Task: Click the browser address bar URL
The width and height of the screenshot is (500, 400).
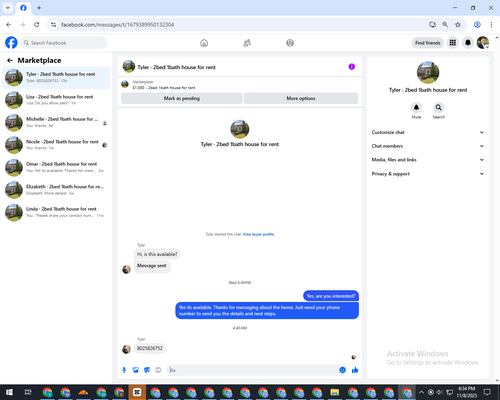Action: click(x=118, y=25)
